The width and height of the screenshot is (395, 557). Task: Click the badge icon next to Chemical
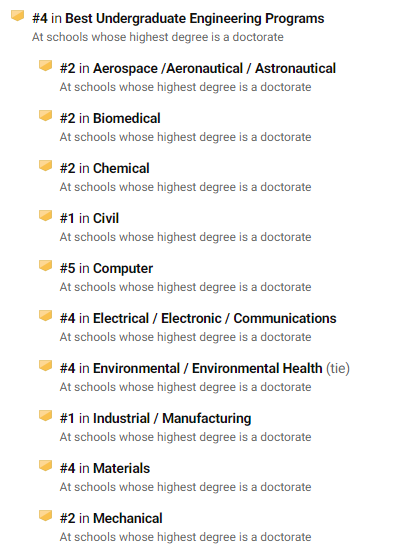point(45,166)
